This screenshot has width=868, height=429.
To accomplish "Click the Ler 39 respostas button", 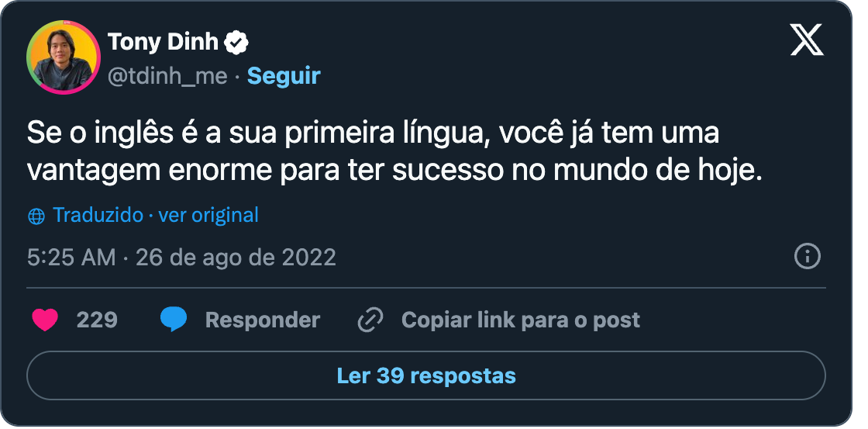I will tap(426, 375).
